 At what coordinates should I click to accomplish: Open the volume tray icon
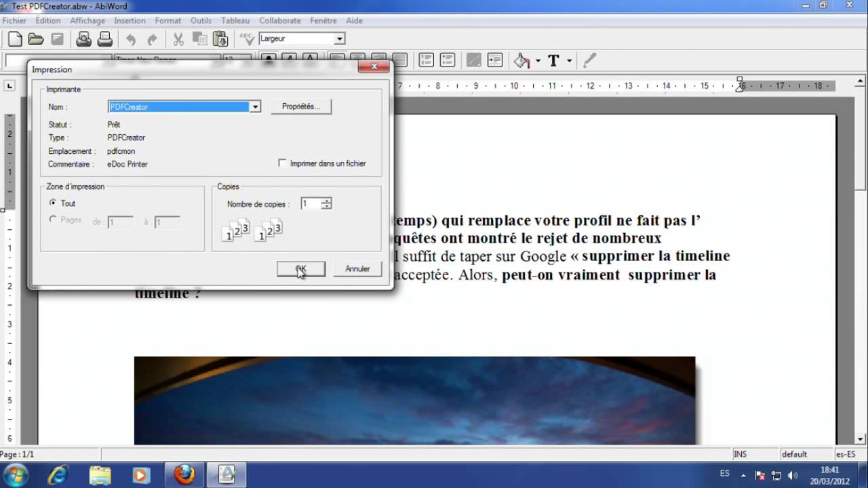(793, 475)
